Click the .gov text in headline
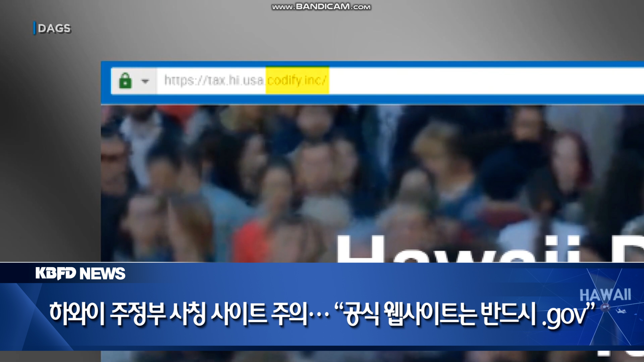The image size is (644, 362). (x=565, y=315)
